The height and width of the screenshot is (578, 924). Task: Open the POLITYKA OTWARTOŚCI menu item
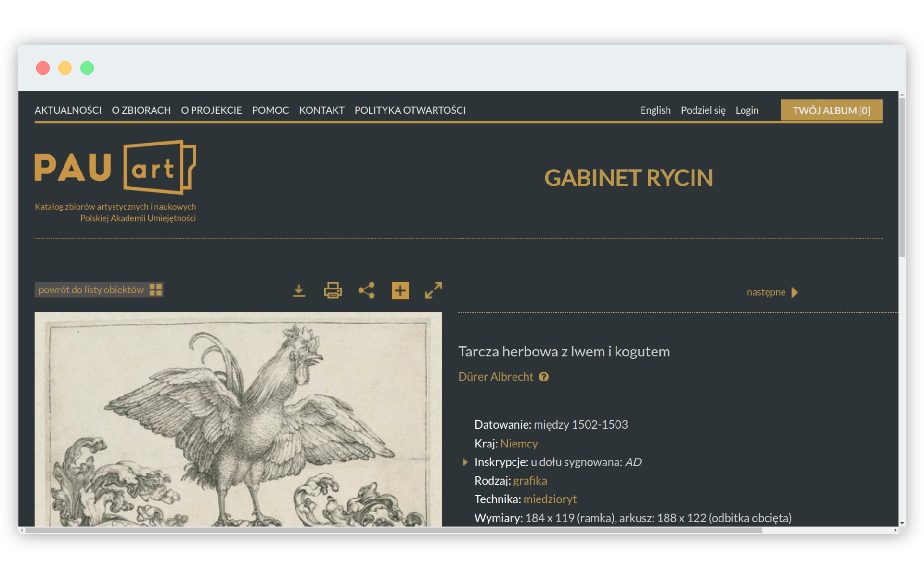tap(410, 110)
